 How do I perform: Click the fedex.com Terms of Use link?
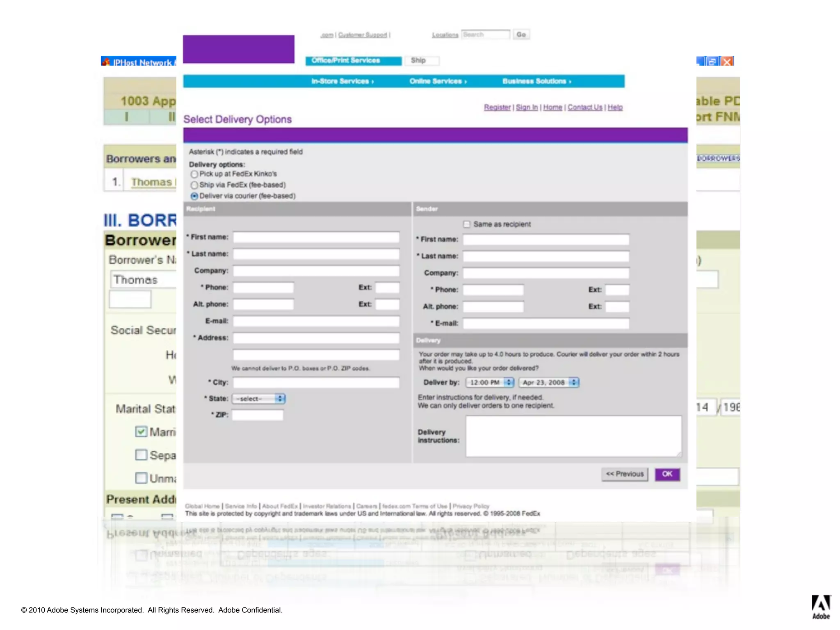tap(415, 507)
